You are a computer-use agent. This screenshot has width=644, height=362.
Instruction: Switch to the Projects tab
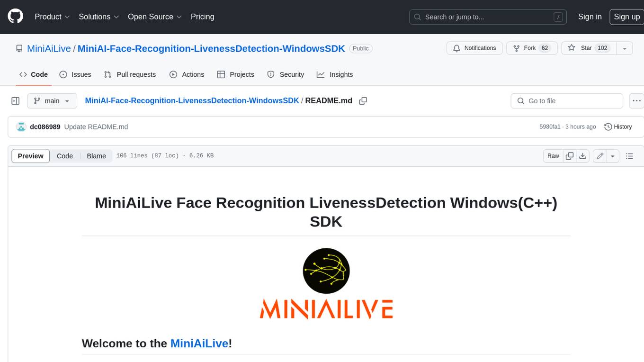pos(236,74)
